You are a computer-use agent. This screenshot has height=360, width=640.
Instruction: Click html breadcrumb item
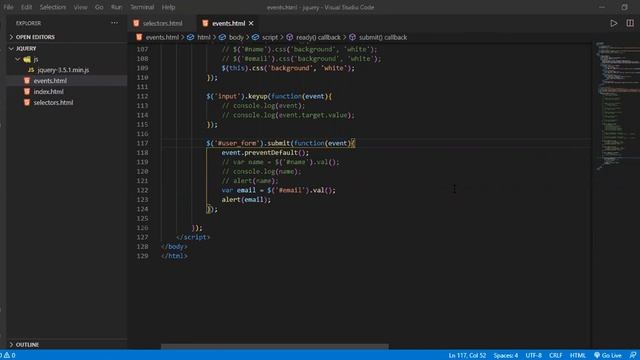coord(204,37)
